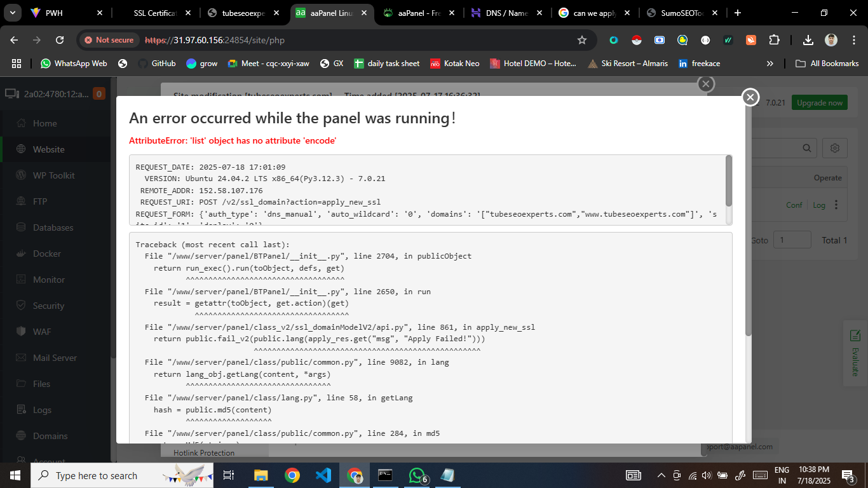The height and width of the screenshot is (488, 868).
Task: Show hidden system tray icons
Action: (661, 475)
